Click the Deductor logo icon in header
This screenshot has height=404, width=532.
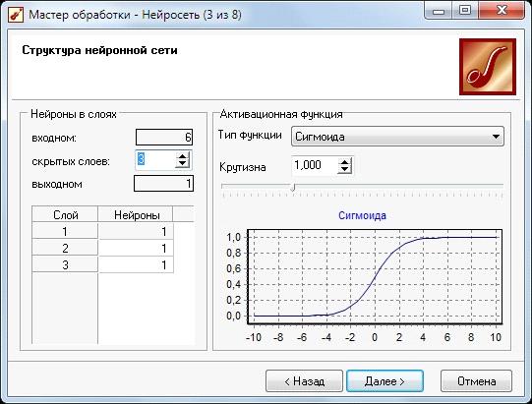(x=488, y=67)
